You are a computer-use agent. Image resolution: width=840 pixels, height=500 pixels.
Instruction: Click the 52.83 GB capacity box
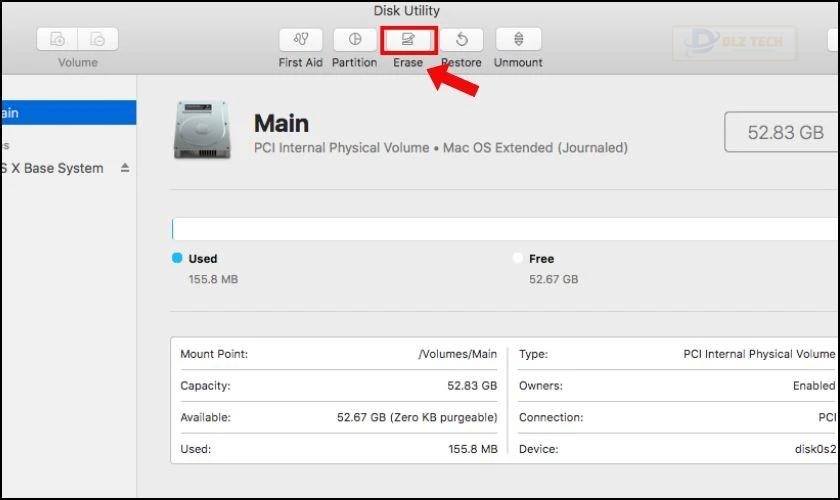[782, 132]
